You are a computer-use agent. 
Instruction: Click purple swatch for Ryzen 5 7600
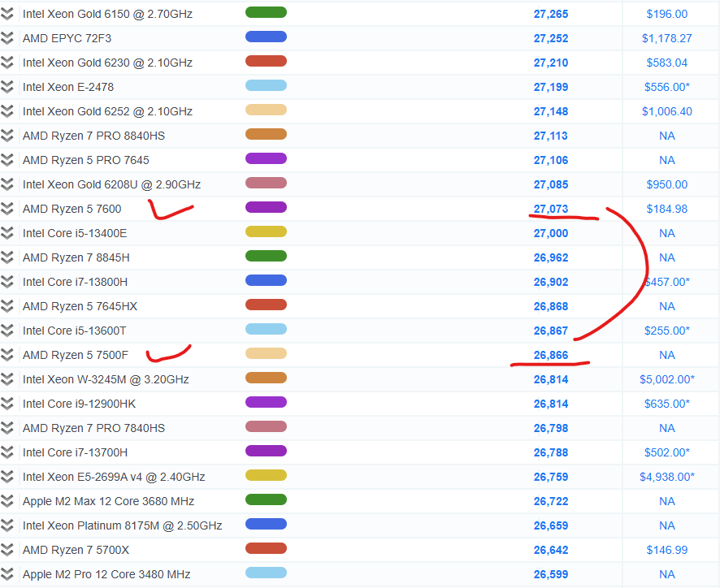[266, 207]
